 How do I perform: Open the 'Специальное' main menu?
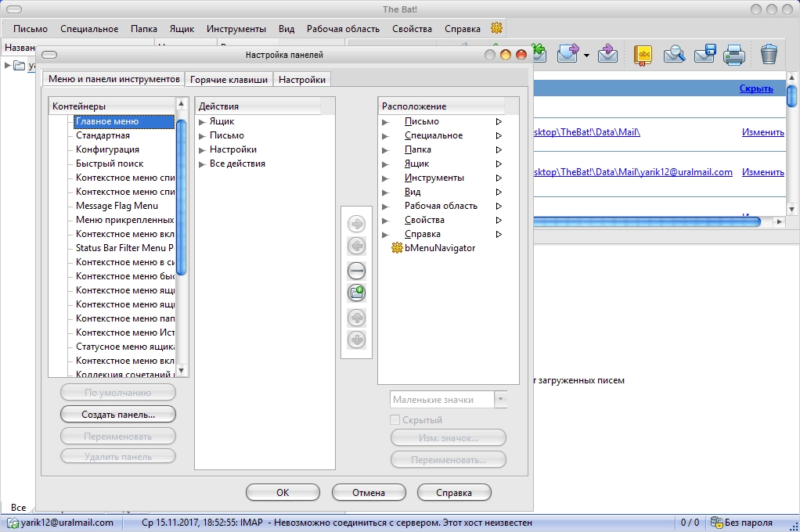(x=89, y=29)
